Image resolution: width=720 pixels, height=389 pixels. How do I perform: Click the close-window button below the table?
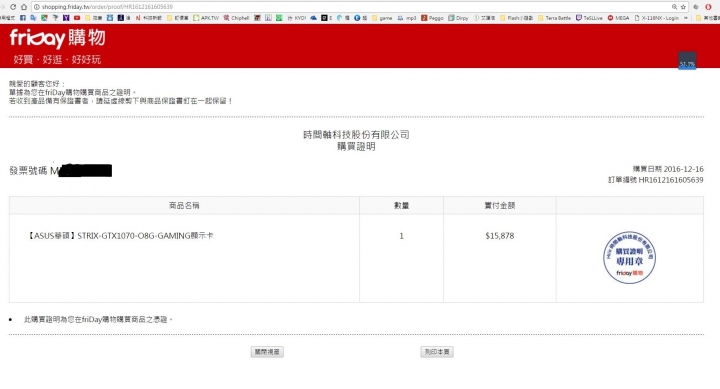[267, 352]
